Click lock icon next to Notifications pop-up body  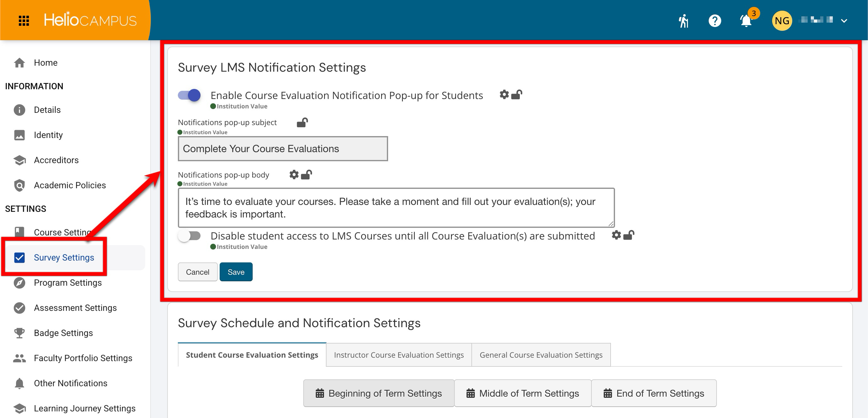(306, 175)
